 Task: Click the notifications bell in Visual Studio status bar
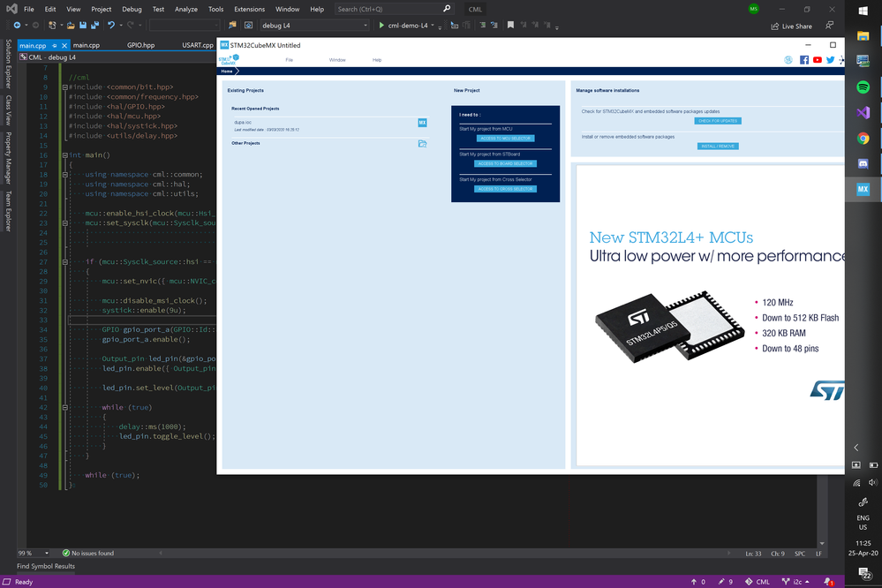click(828, 582)
